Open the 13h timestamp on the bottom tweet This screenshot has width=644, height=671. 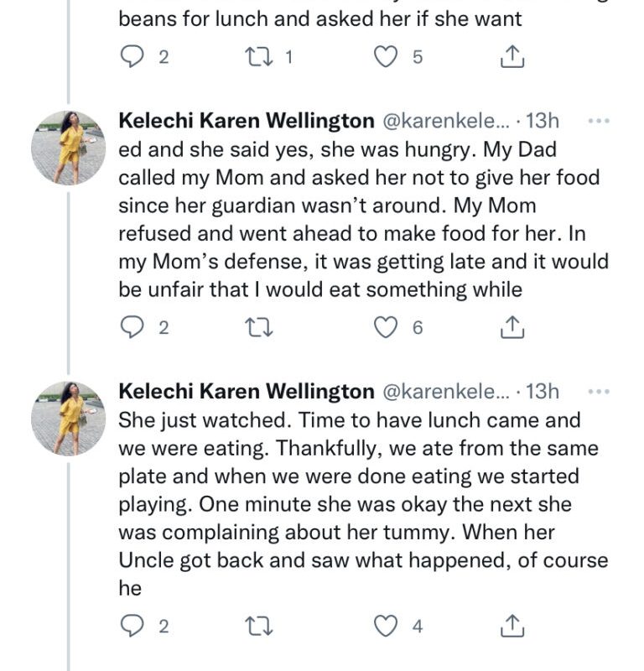[542, 392]
